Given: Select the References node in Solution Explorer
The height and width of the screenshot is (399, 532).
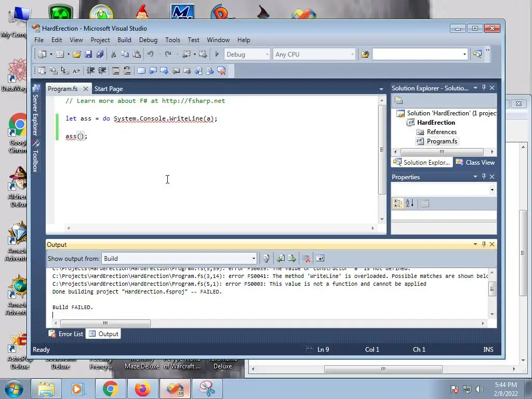Looking at the screenshot, I should point(442,132).
